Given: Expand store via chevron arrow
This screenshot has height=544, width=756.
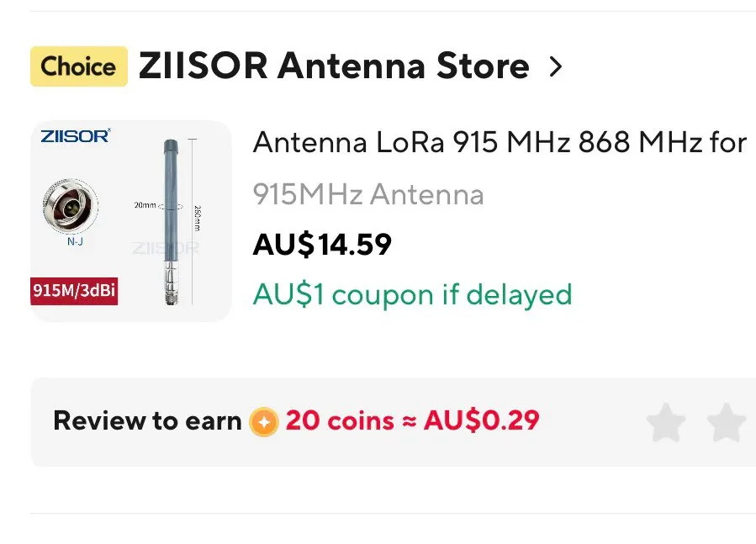Looking at the screenshot, I should click(555, 67).
